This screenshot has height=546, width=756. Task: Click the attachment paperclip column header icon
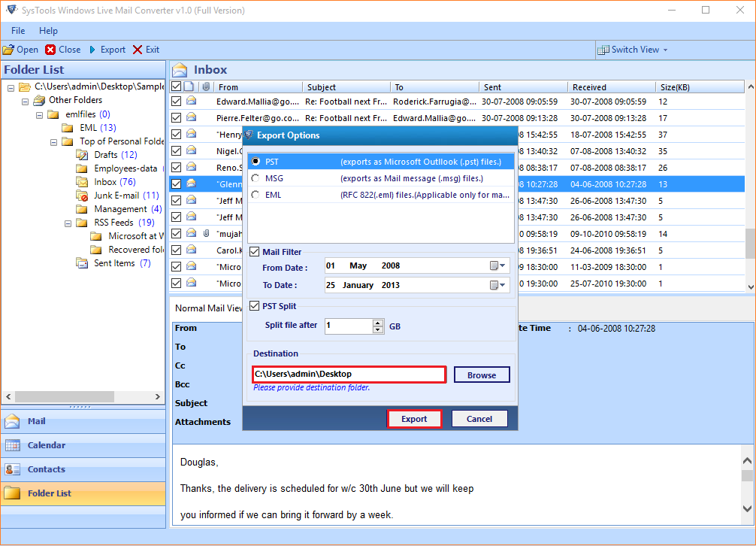point(206,86)
